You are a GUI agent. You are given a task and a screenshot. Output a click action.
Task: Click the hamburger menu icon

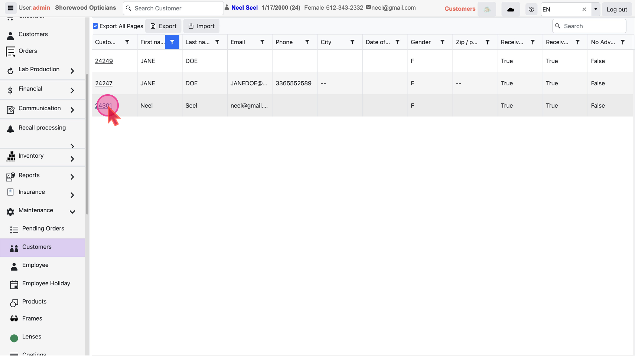click(11, 8)
